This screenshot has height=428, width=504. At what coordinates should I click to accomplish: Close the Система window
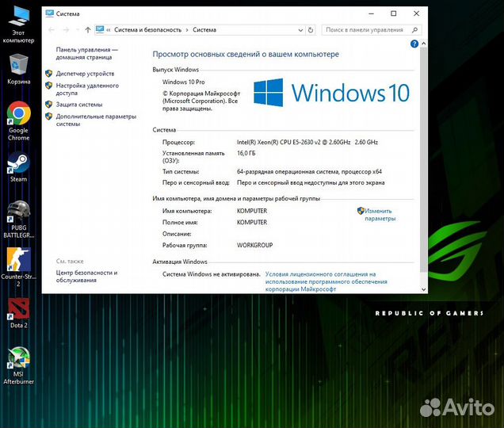416,13
